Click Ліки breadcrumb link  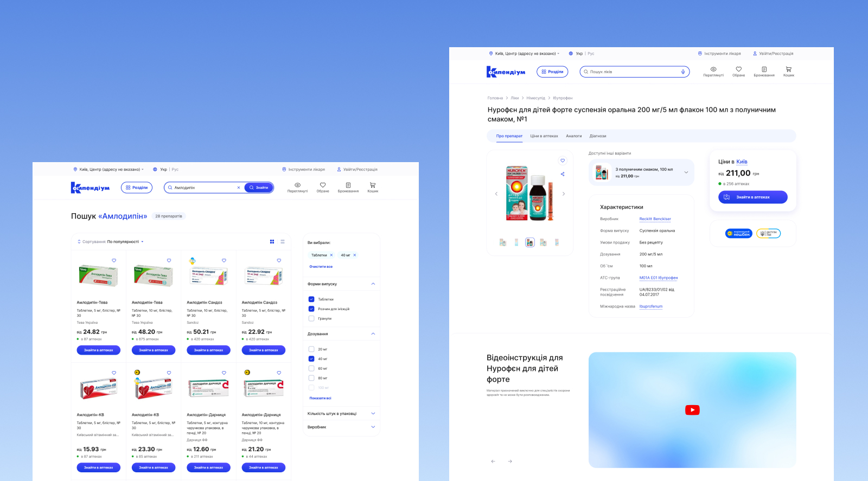515,98
